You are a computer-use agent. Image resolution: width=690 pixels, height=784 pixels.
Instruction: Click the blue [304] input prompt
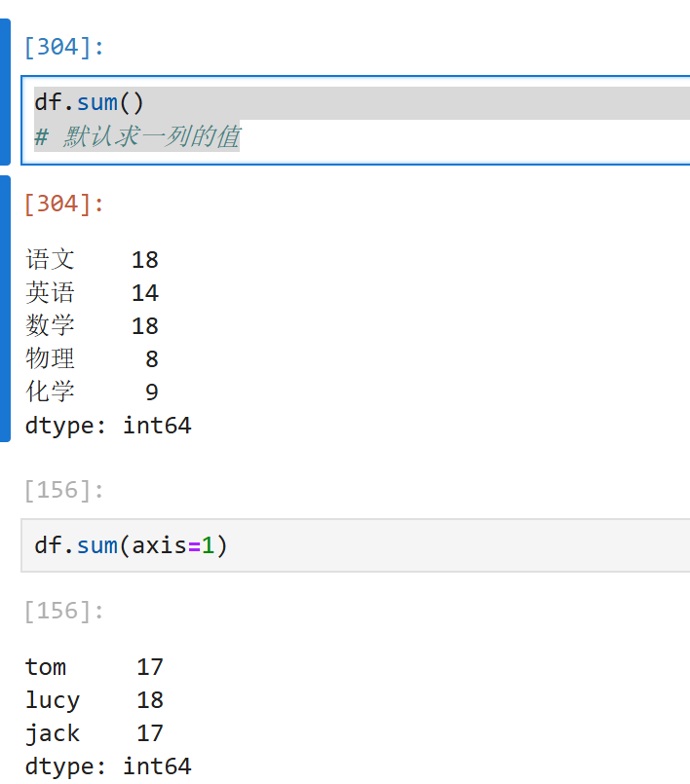point(63,48)
